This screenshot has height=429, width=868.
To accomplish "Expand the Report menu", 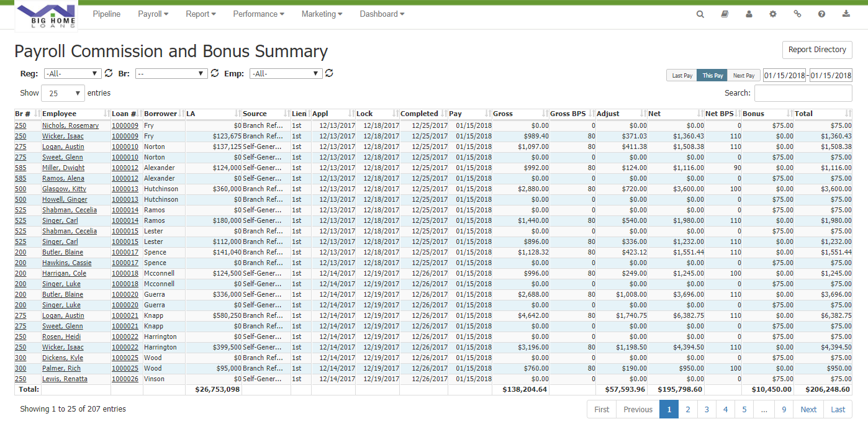I will pyautogui.click(x=201, y=14).
